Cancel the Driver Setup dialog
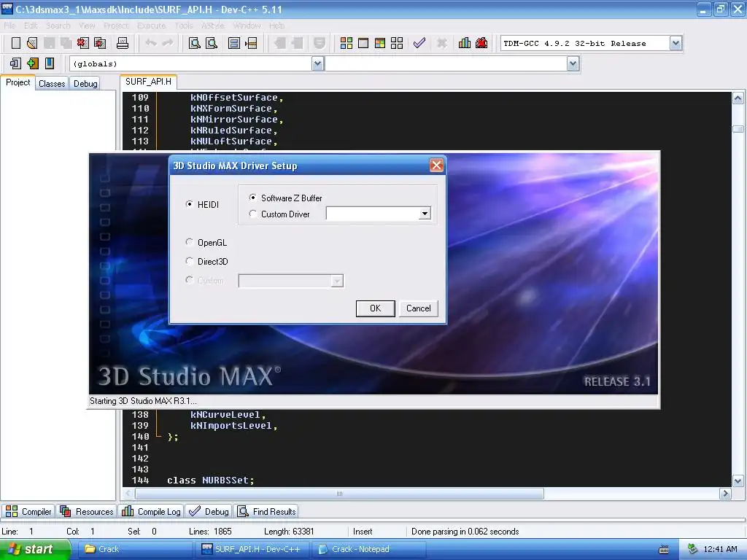 (x=418, y=308)
